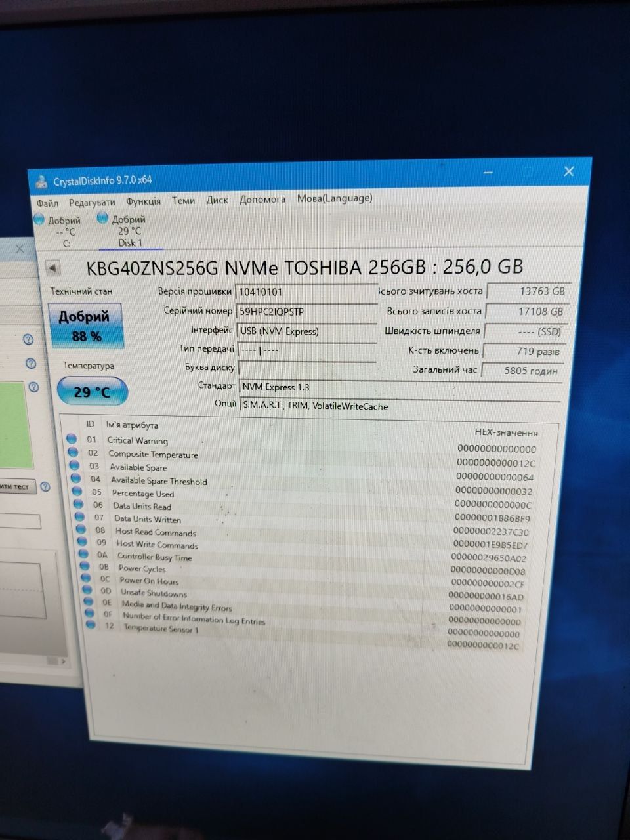The width and height of the screenshot is (630, 840).
Task: Click the Power Cycles status dot
Action: coord(85,566)
